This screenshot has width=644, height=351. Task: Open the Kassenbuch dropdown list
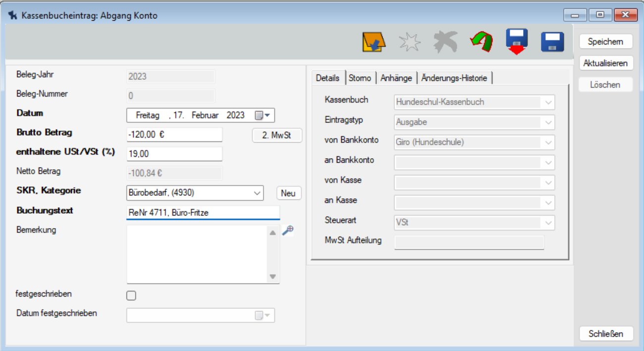[548, 102]
